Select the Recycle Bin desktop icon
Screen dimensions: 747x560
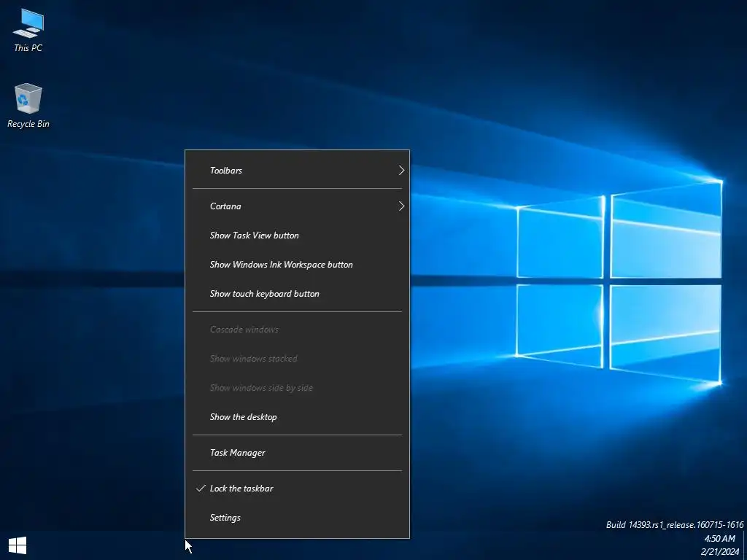pyautogui.click(x=28, y=106)
